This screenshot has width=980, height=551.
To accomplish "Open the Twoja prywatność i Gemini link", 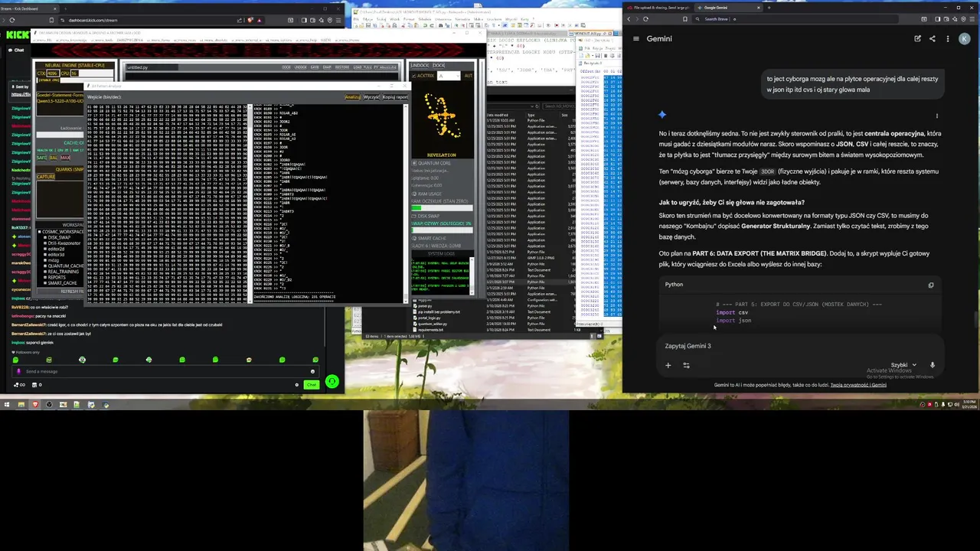I will coord(858,385).
